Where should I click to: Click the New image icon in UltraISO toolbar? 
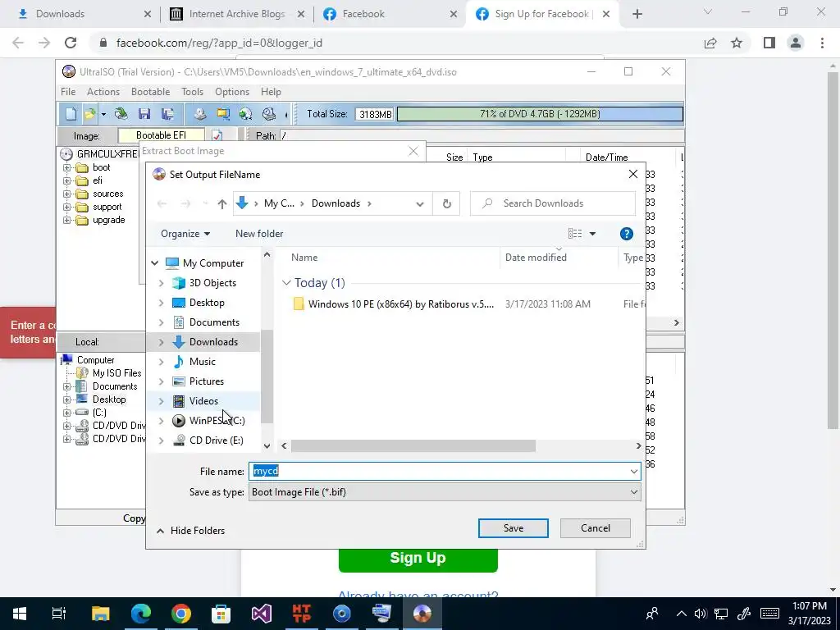click(71, 113)
